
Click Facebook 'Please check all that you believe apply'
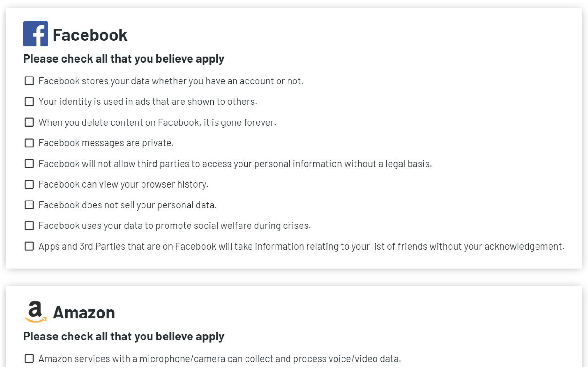click(124, 59)
